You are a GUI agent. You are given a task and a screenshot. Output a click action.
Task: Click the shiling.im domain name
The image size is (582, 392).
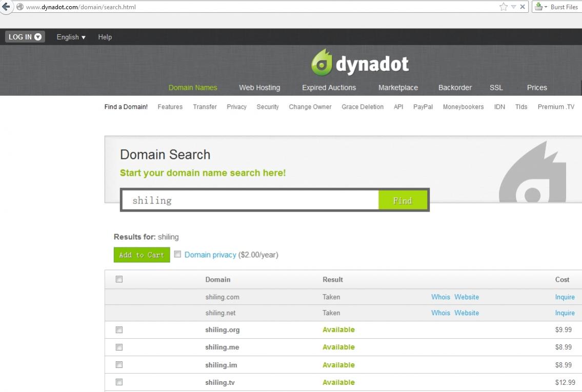coord(221,365)
